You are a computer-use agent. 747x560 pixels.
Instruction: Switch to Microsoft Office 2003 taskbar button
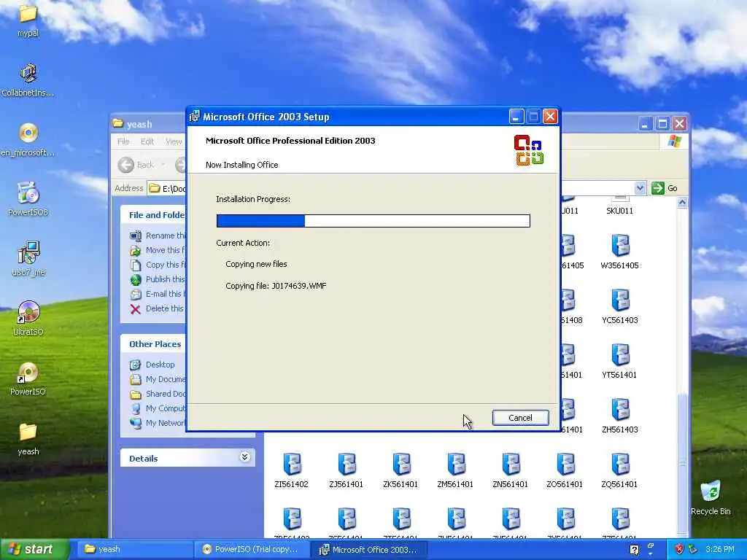coord(369,550)
